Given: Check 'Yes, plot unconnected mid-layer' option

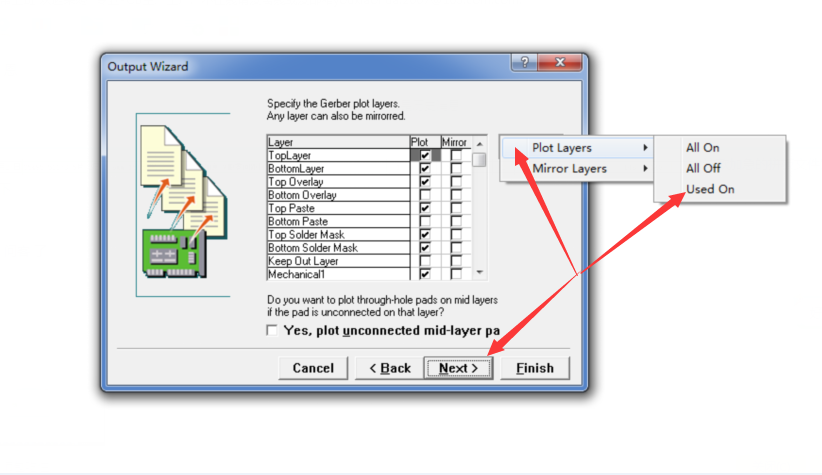Looking at the screenshot, I should (272, 330).
